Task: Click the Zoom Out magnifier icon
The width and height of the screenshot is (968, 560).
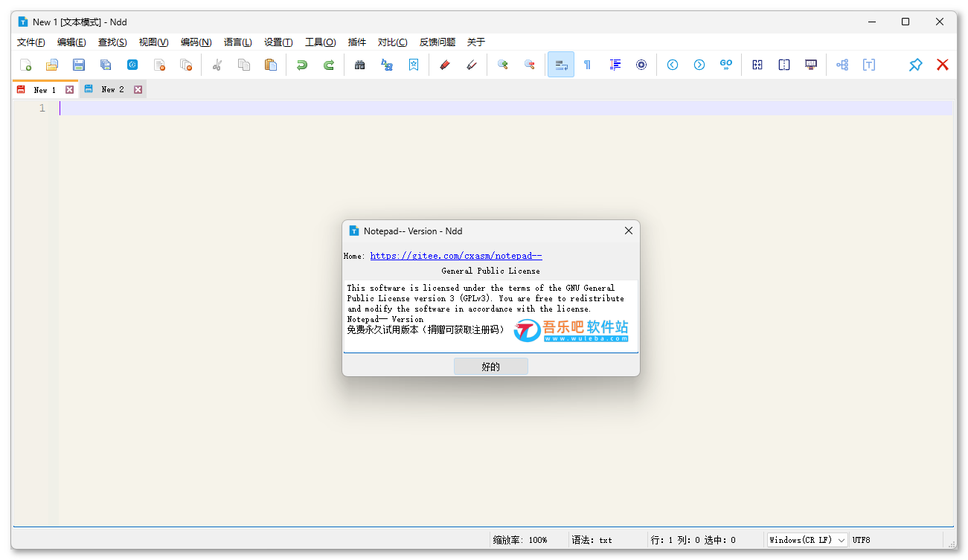Action: (x=530, y=65)
